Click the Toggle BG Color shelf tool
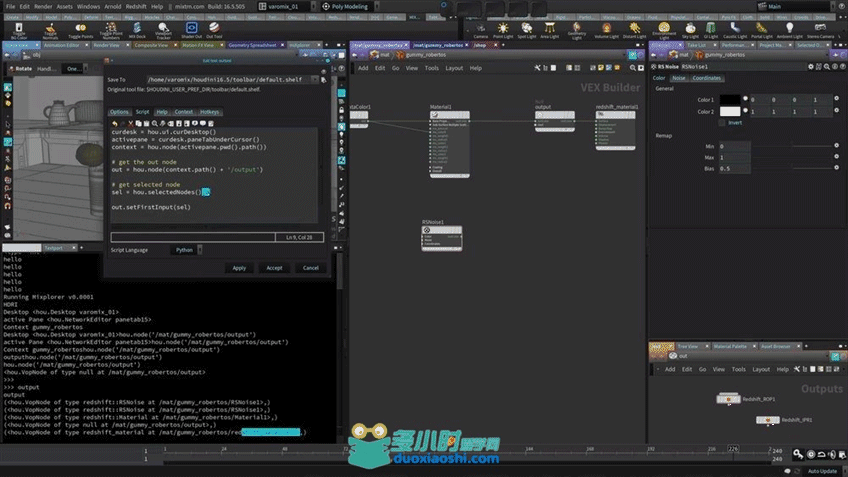The width and height of the screenshot is (848, 477). [x=19, y=31]
